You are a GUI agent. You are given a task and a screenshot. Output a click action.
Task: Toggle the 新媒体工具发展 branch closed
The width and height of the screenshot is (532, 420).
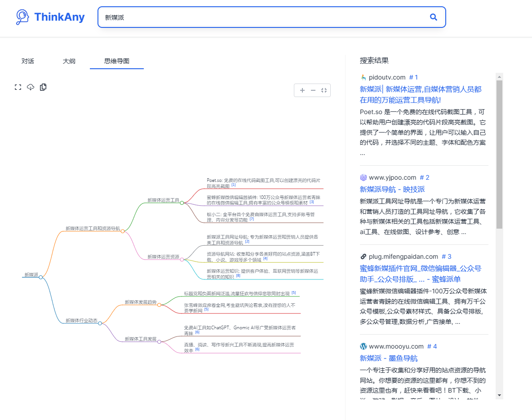coord(159,342)
